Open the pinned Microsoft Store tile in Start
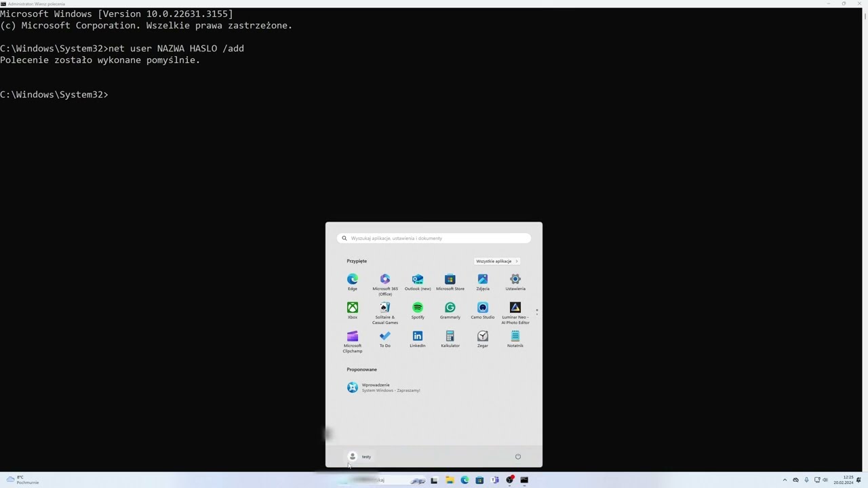The height and width of the screenshot is (488, 868). (450, 283)
